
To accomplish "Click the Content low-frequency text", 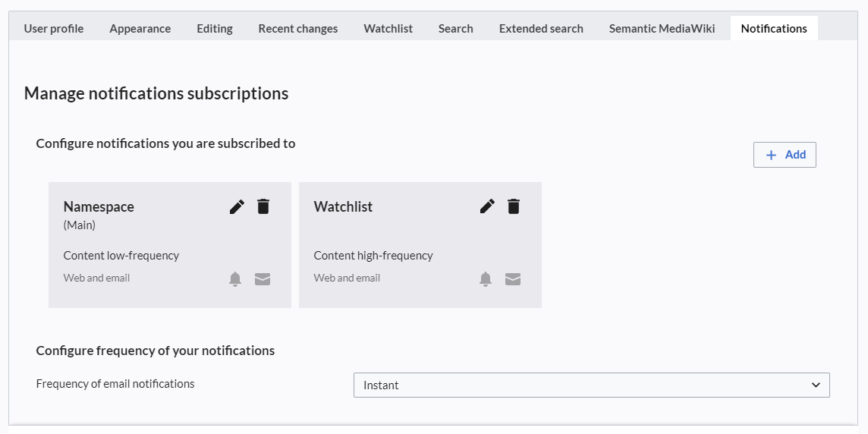I will pyautogui.click(x=121, y=255).
